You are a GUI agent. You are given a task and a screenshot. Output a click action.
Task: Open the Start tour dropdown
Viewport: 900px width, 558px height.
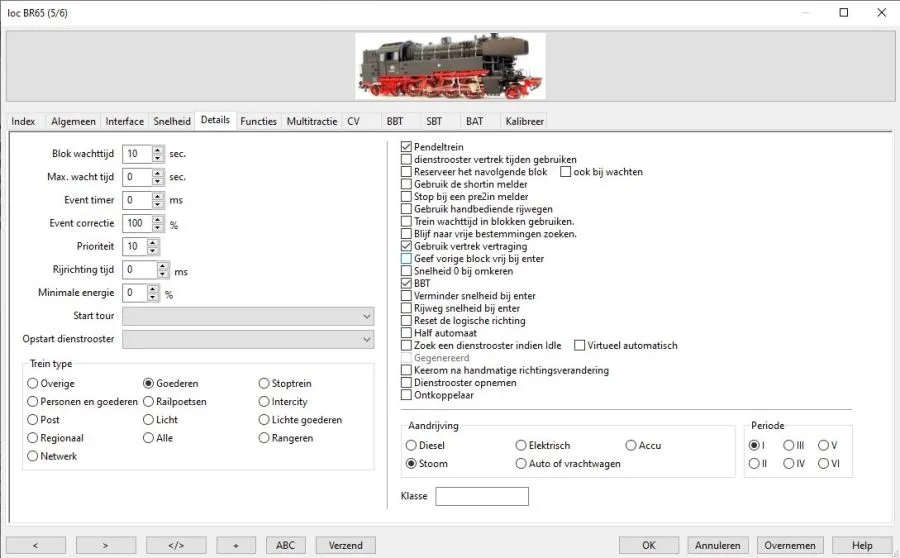(247, 316)
